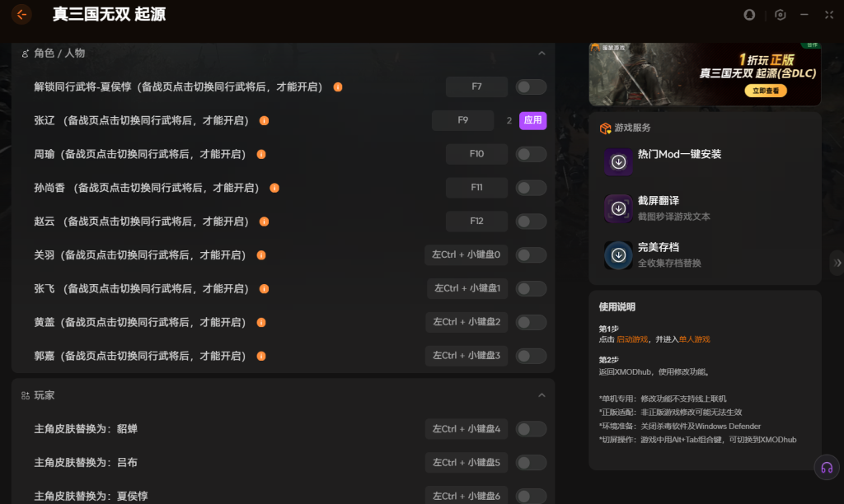This screenshot has width=844, height=504.
Task: Click the 热门Mod一键安装 download icon
Action: pyautogui.click(x=618, y=161)
